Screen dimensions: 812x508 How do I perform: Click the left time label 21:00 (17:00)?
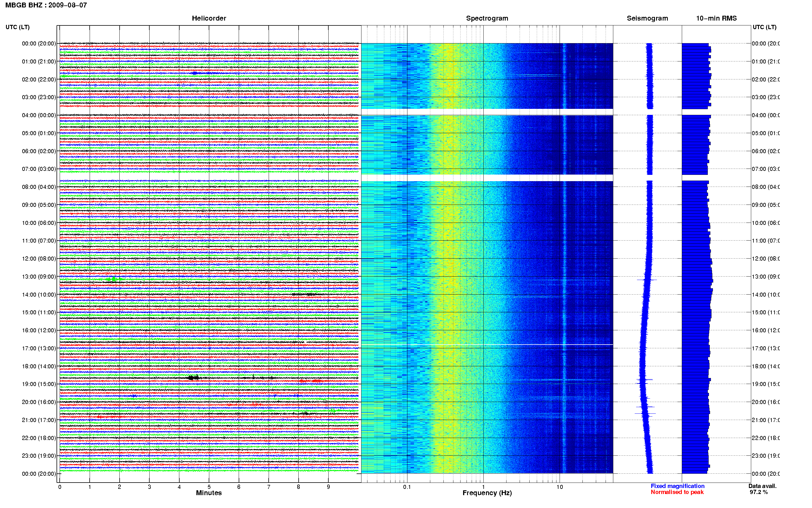[39, 420]
